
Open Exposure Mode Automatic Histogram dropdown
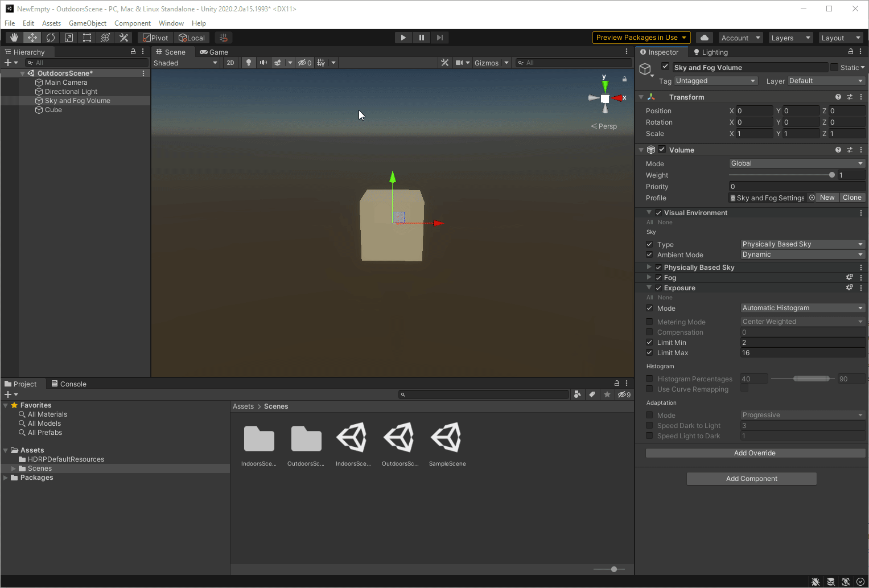pyautogui.click(x=802, y=308)
